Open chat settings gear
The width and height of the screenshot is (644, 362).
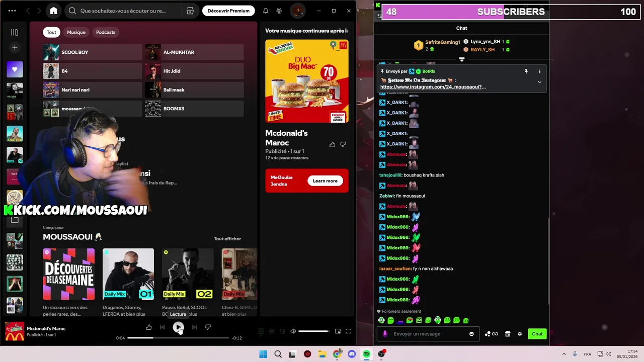click(520, 334)
